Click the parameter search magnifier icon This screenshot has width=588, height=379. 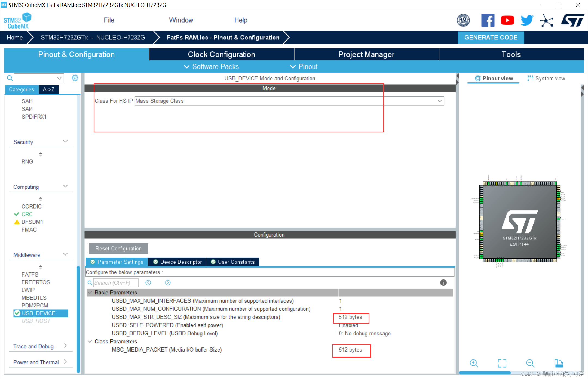pyautogui.click(x=90, y=283)
